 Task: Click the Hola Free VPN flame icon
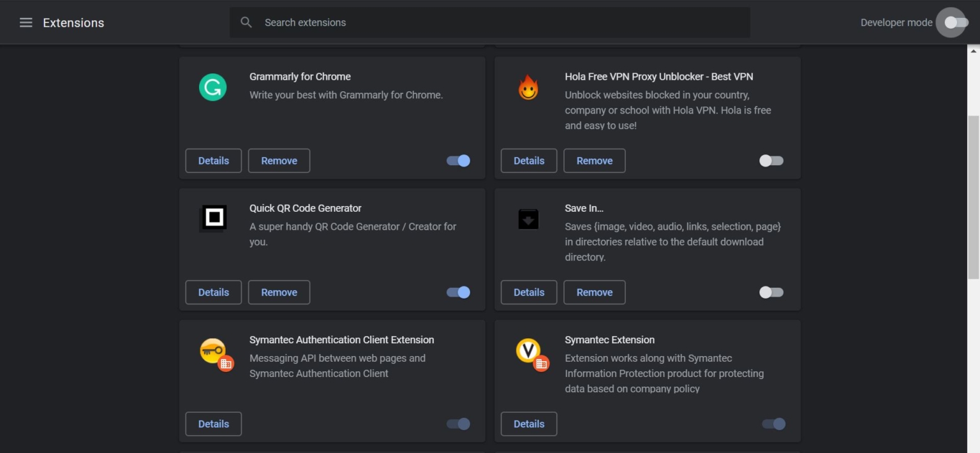pyautogui.click(x=528, y=87)
